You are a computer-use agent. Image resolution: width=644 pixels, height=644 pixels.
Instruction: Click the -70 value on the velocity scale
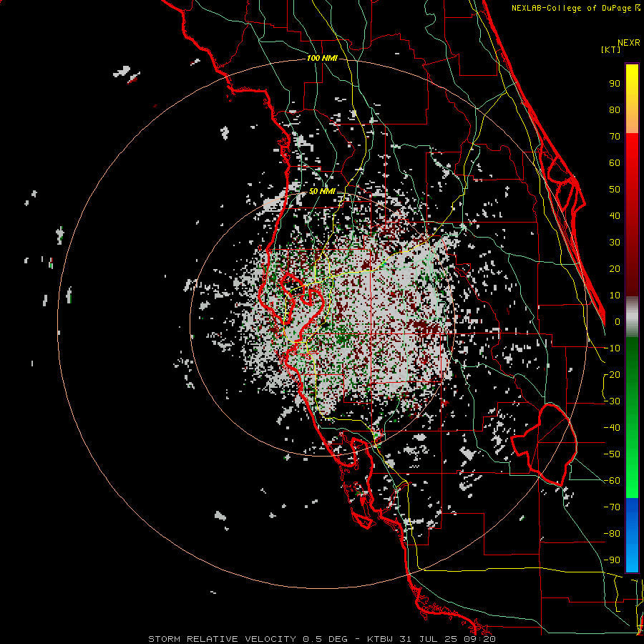612,507
